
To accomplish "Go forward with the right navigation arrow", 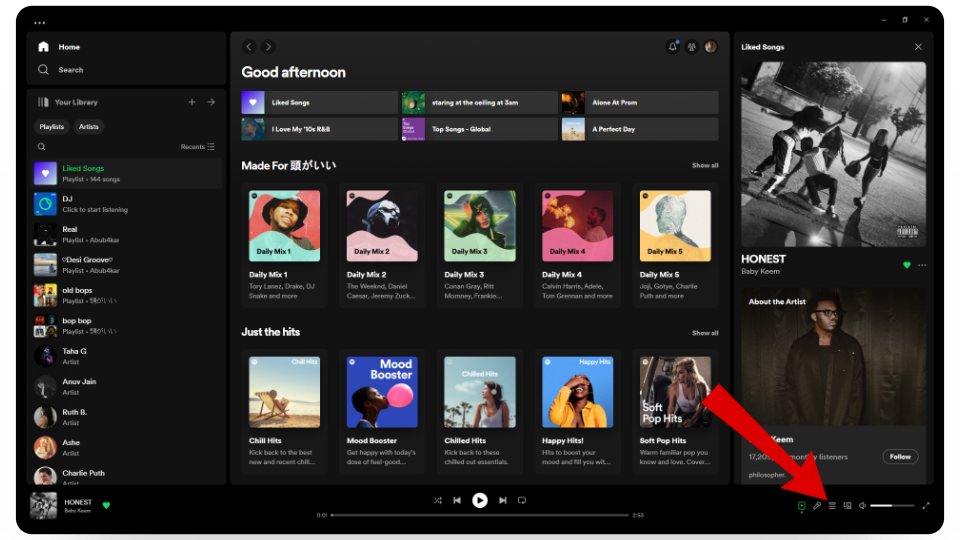I will coord(268,47).
